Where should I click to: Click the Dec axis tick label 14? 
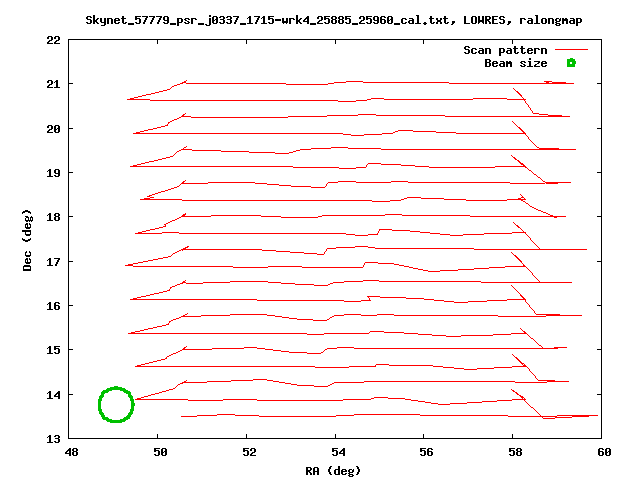53,395
